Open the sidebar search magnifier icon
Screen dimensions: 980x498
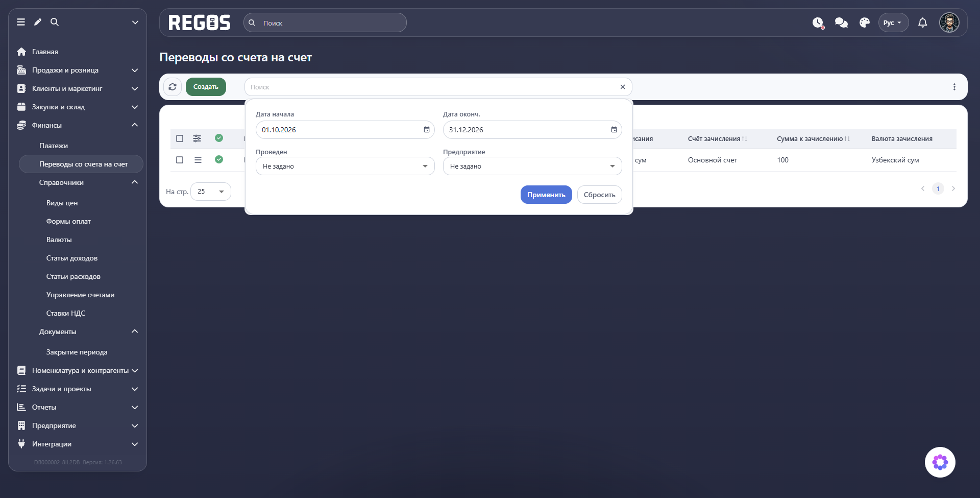[55, 22]
